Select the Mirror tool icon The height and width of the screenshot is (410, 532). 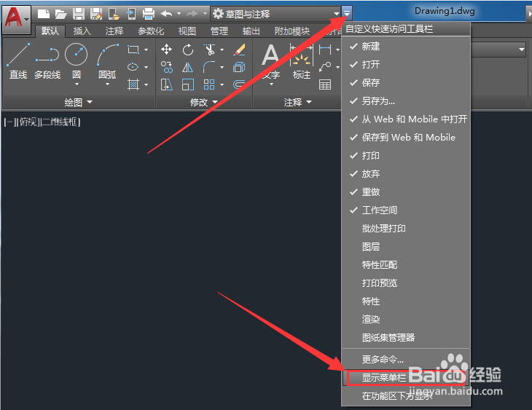tap(187, 67)
